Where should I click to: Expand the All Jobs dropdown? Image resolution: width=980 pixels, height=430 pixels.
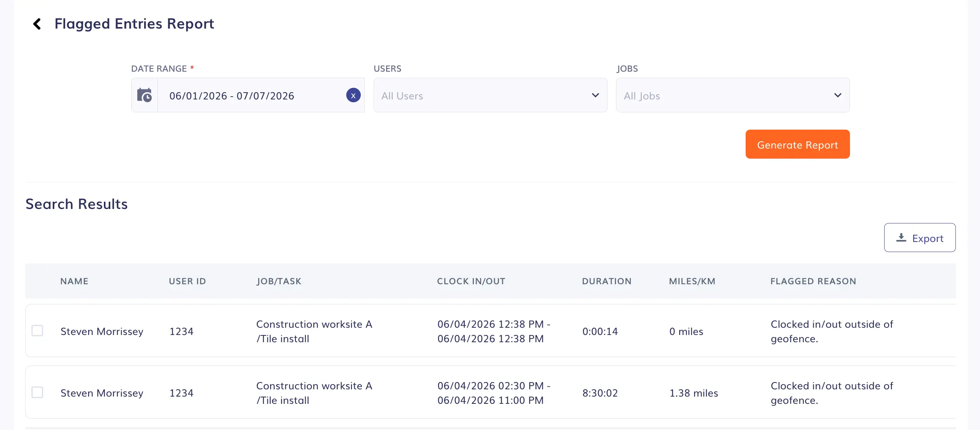732,95
